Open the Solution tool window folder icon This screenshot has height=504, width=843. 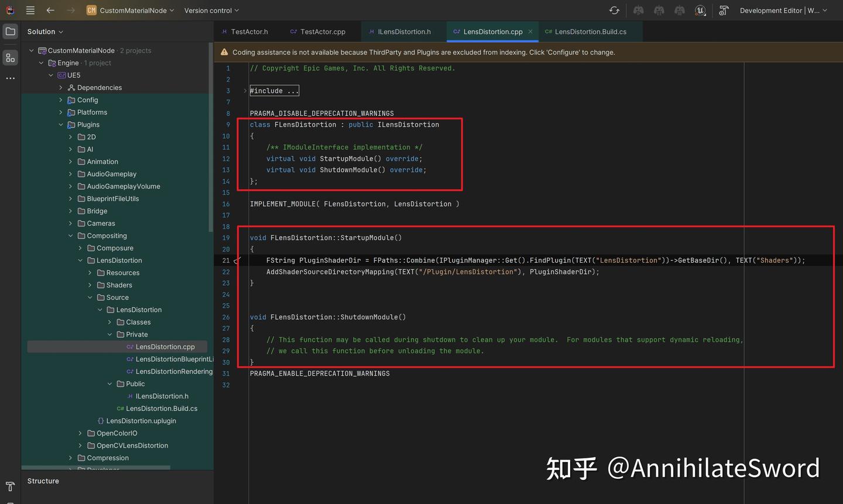tap(9, 31)
